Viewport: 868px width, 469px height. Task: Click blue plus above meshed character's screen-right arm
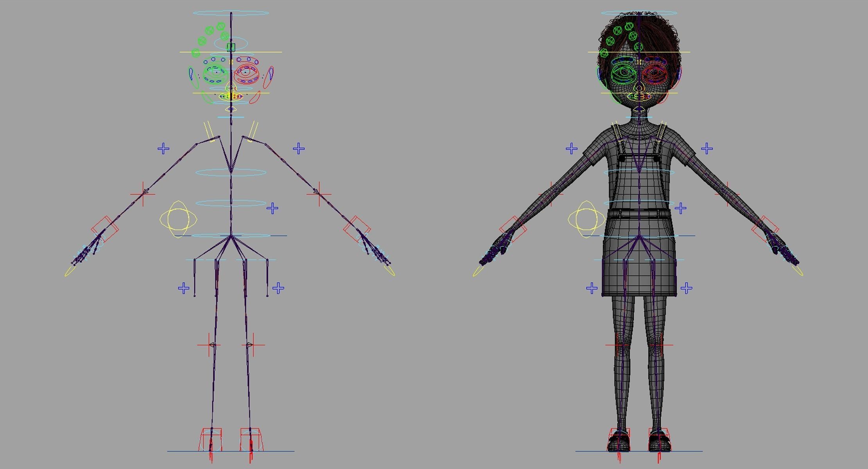tap(707, 149)
